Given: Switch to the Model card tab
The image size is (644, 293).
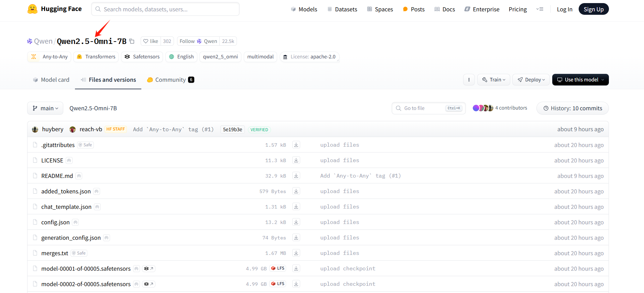Looking at the screenshot, I should (51, 80).
